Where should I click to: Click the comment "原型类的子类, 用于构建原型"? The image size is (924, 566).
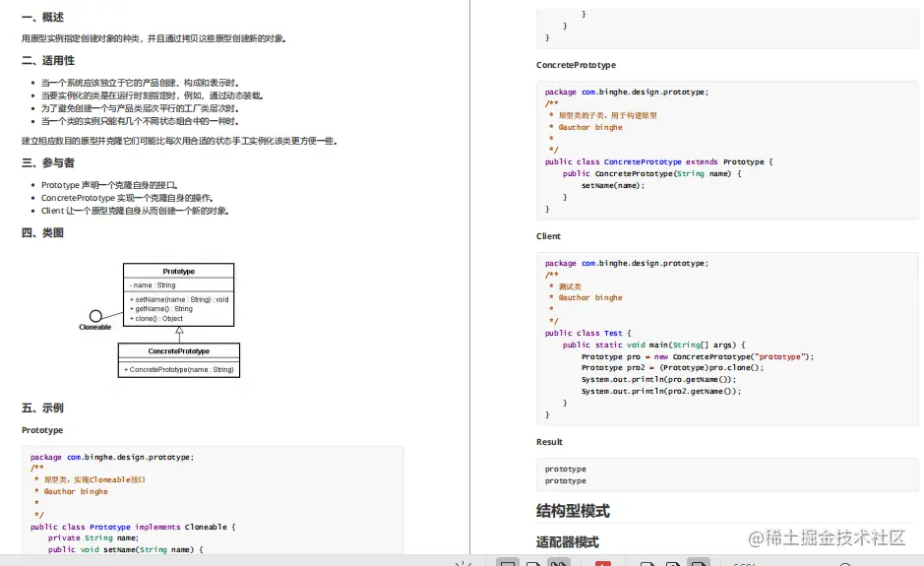(607, 115)
